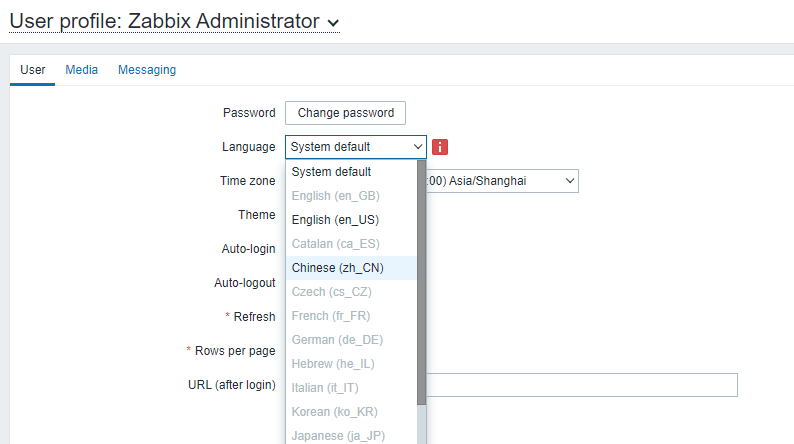Select Chinese (zh_CN) from the list
This screenshot has width=794, height=444.
[x=335, y=268]
